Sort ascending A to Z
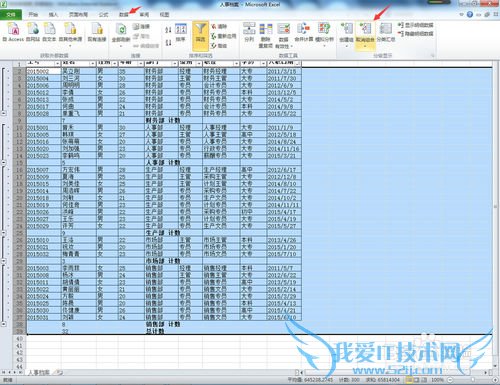 click(168, 30)
